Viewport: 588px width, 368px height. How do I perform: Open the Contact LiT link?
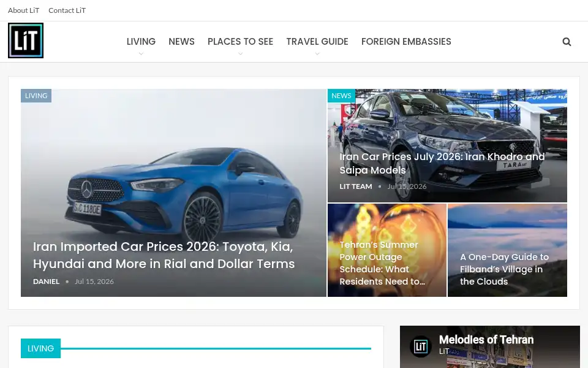(67, 10)
